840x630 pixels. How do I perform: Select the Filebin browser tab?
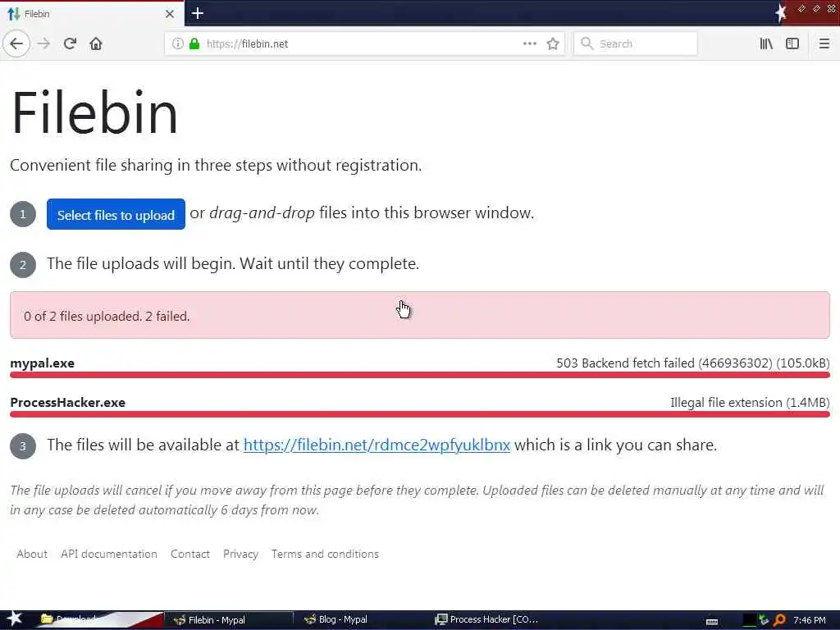(x=92, y=14)
